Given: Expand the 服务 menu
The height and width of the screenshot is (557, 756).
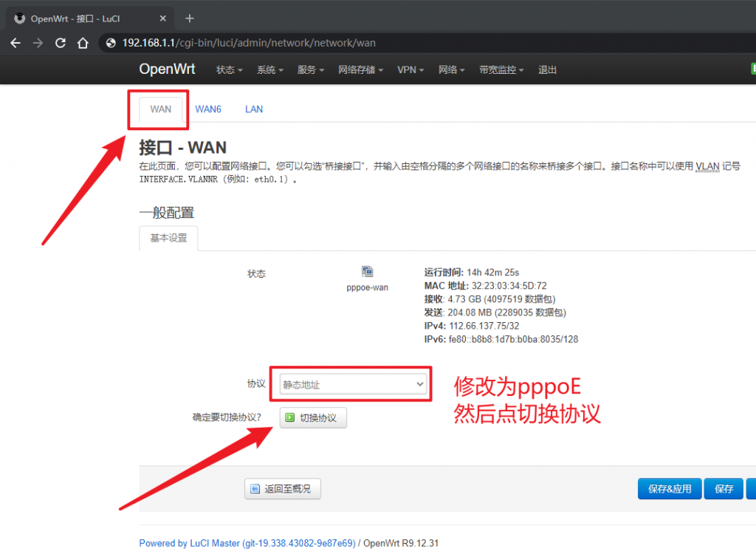Looking at the screenshot, I should pyautogui.click(x=311, y=70).
